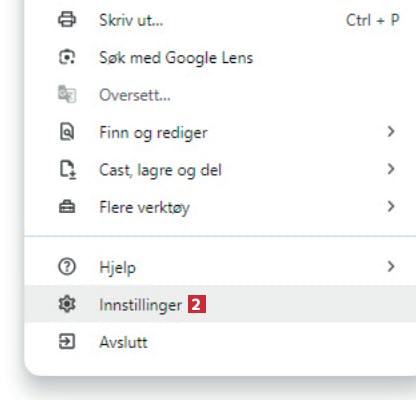Click the Cast, lagre og del file-download icon
The height and width of the screenshot is (400, 416).
68,170
